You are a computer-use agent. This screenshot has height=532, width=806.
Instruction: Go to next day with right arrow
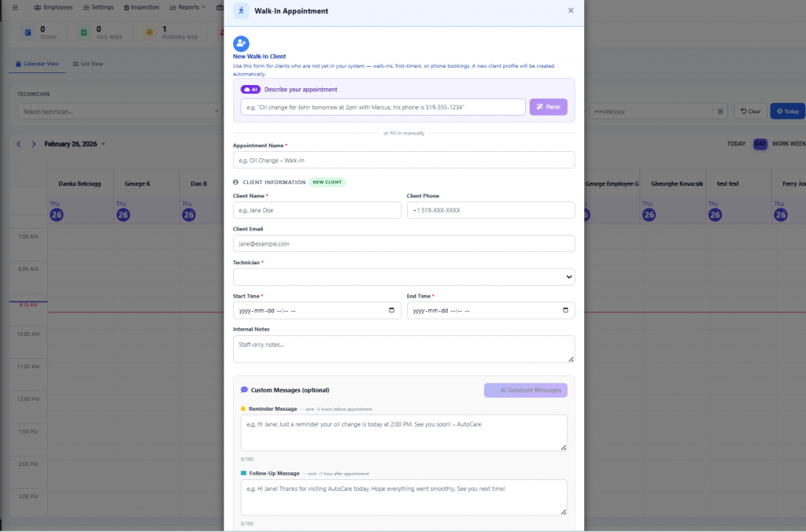click(33, 144)
